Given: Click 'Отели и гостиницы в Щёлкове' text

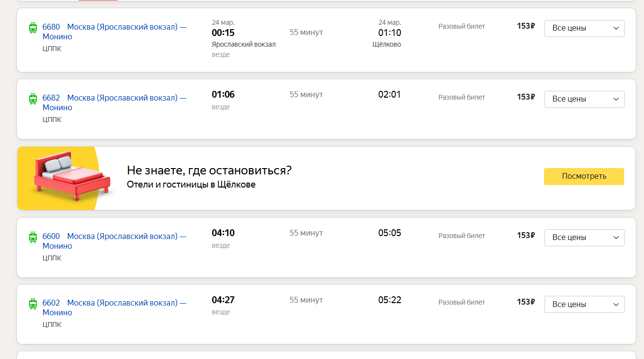Looking at the screenshot, I should tap(191, 185).
